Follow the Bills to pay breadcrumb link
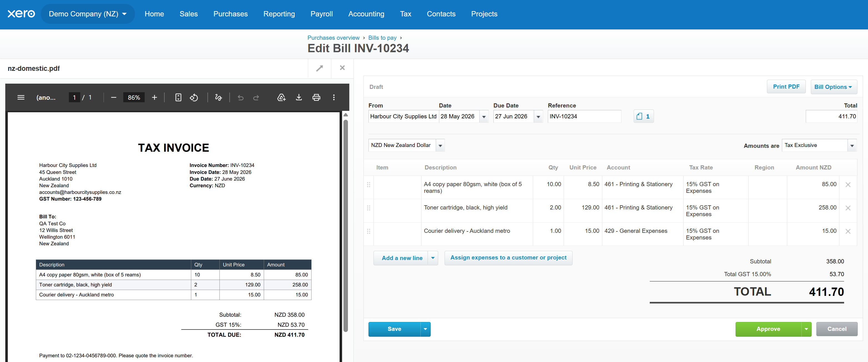Screen dimensions: 868x362 [382, 38]
